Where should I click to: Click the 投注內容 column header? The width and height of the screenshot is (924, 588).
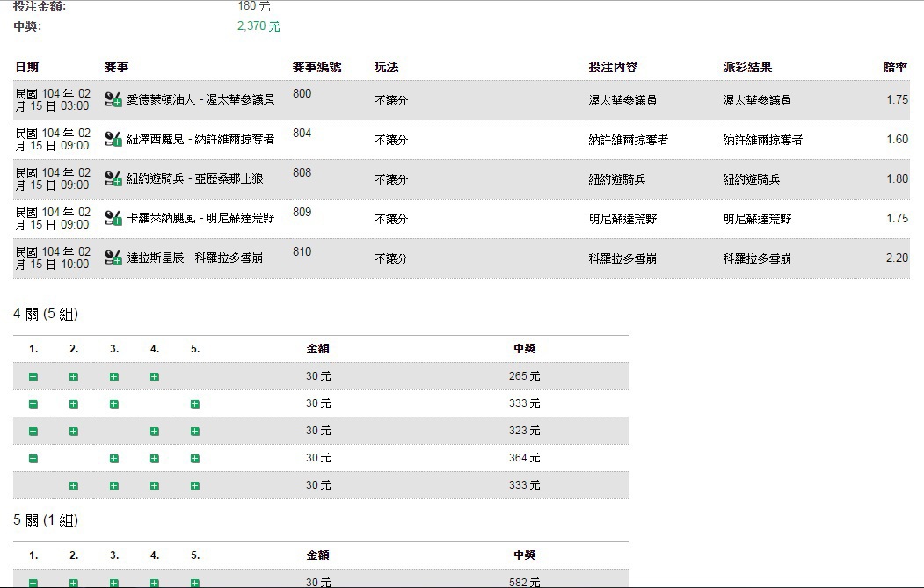point(613,67)
